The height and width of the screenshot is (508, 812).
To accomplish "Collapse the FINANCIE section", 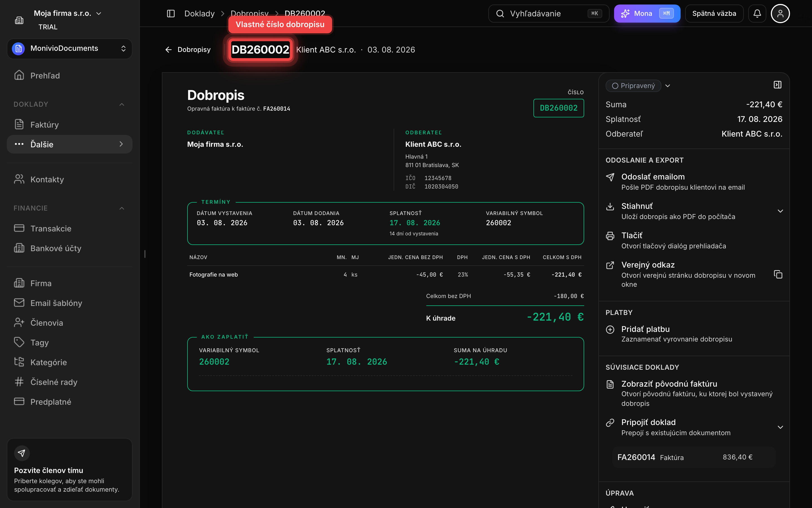I will tap(122, 208).
